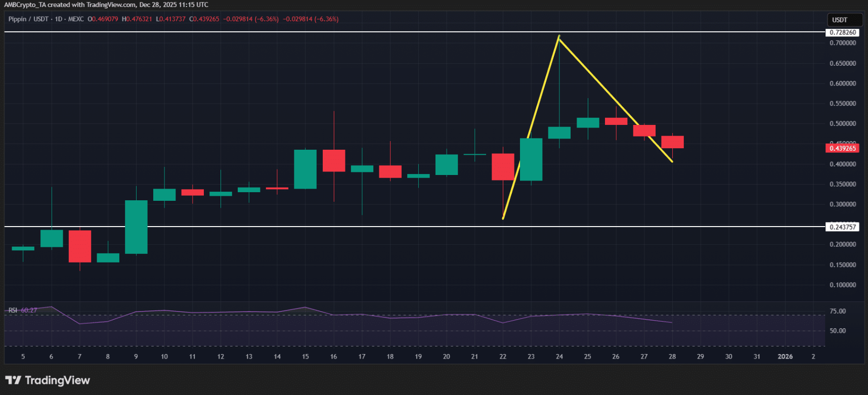Select the green candle on day 15
868x395 pixels.
click(305, 169)
